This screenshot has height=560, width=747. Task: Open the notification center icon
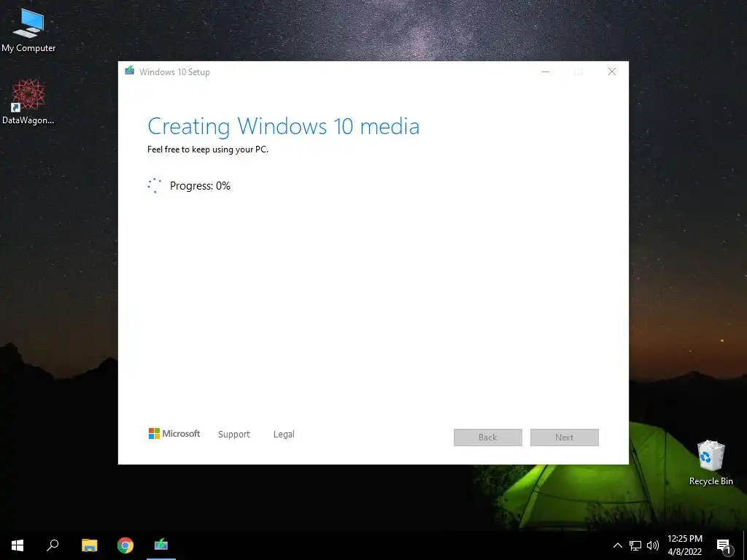pos(724,546)
